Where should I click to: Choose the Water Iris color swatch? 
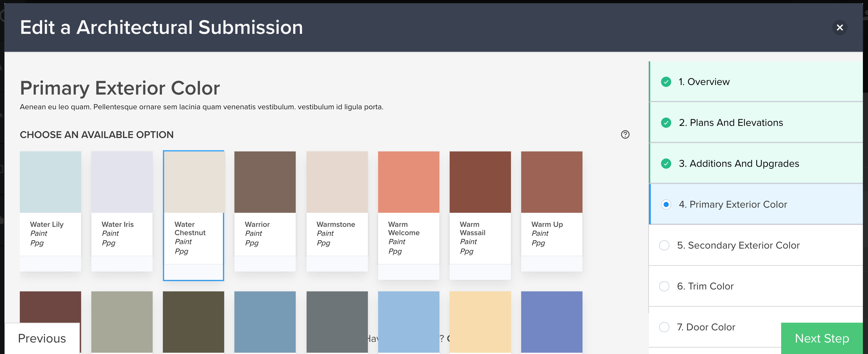[x=122, y=182]
